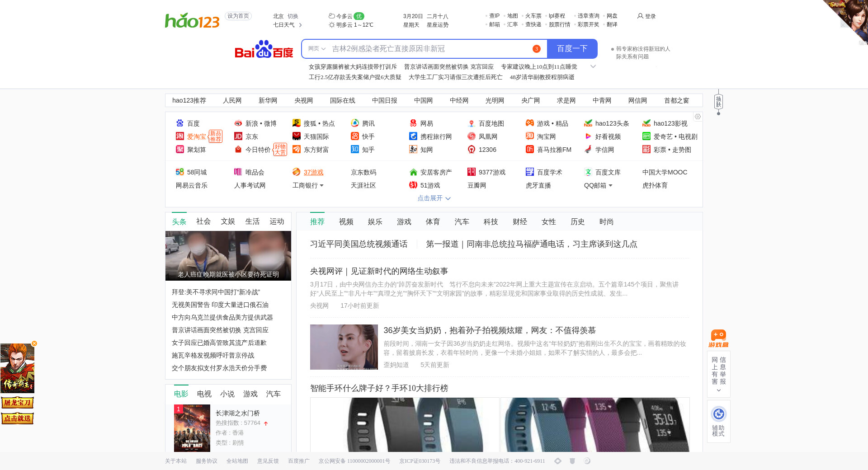Image resolution: width=868 pixels, height=470 pixels.
Task: Close the floating game ad on left
Action: [34, 343]
